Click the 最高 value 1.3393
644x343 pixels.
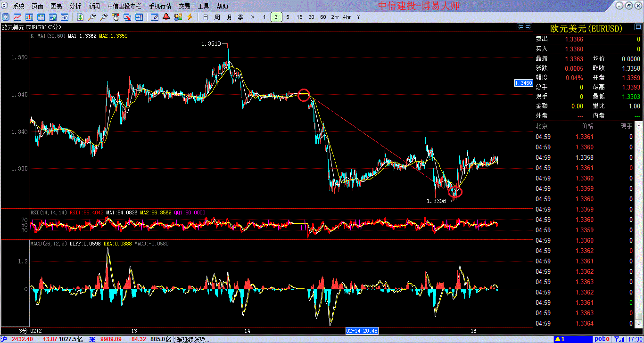(631, 87)
